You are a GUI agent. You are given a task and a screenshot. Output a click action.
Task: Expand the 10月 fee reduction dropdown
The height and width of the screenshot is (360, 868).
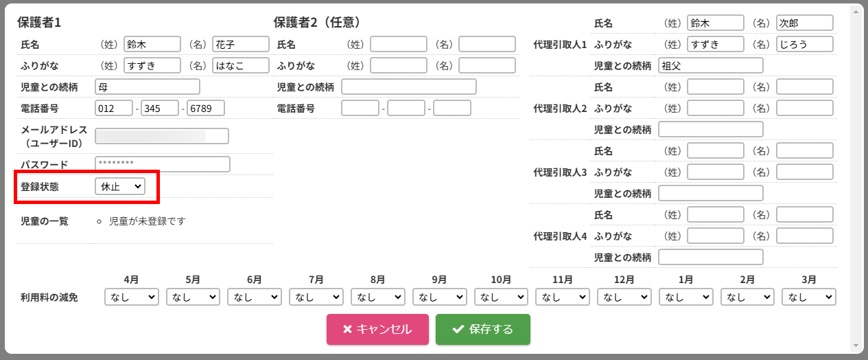pyautogui.click(x=501, y=297)
